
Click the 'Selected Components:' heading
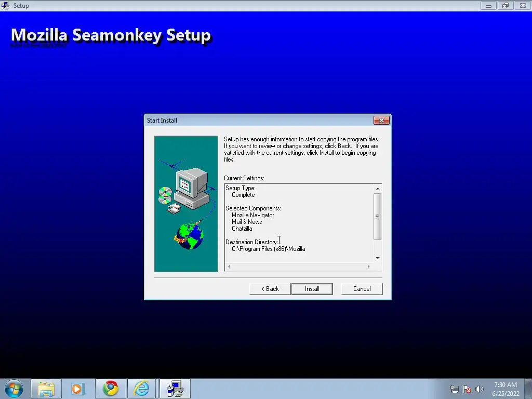(253, 208)
